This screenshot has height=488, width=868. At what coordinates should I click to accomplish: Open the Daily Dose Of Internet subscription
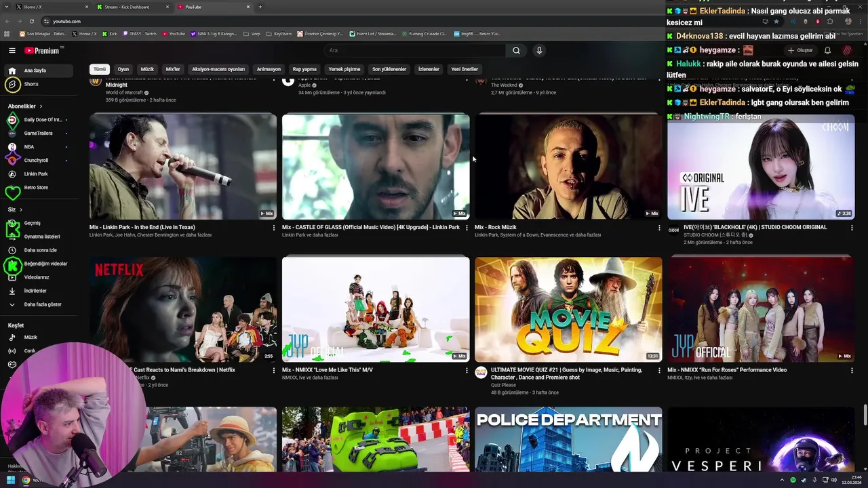point(37,119)
